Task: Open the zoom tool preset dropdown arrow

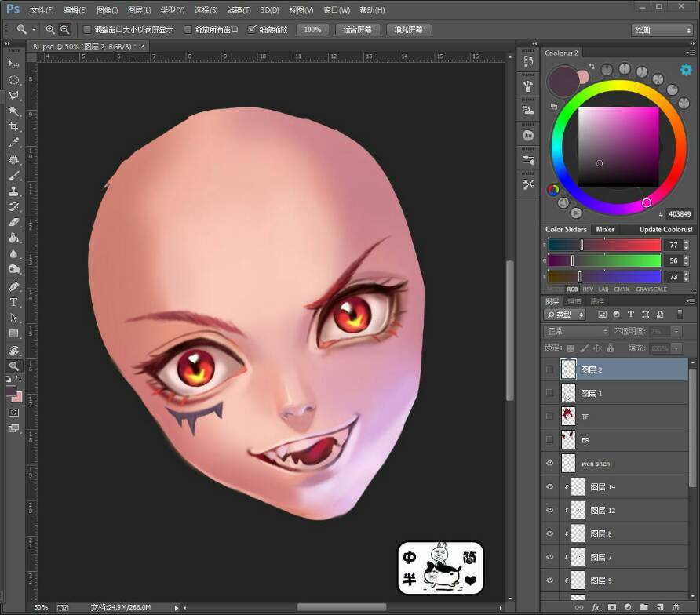Action: pyautogui.click(x=34, y=30)
